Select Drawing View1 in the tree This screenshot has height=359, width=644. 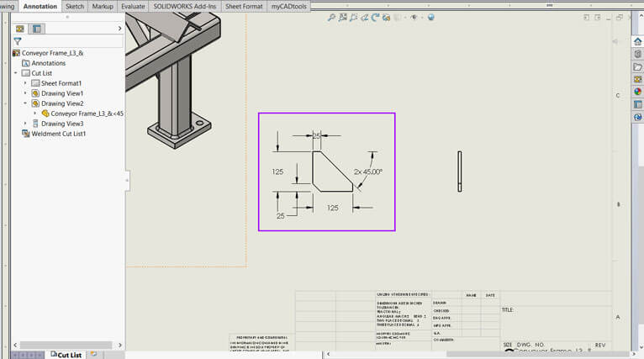pos(62,93)
